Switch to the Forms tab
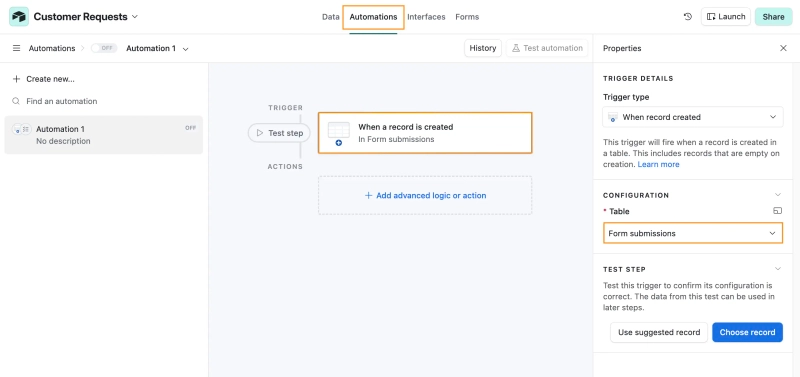The image size is (800, 377). pos(467,17)
